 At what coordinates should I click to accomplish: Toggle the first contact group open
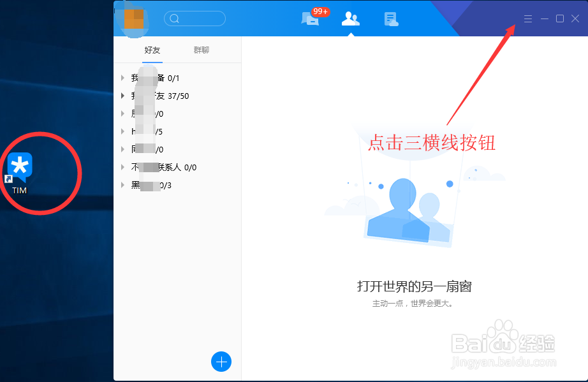pos(123,78)
